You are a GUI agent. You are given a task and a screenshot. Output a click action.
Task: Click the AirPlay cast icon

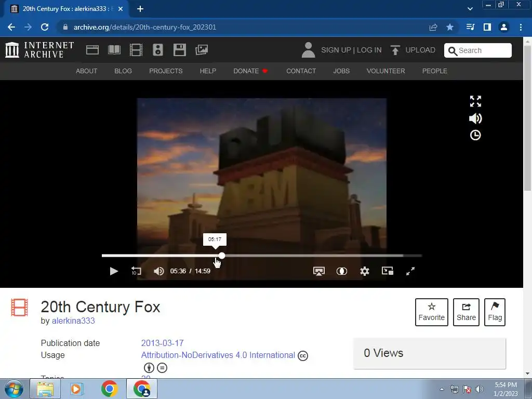(x=319, y=271)
